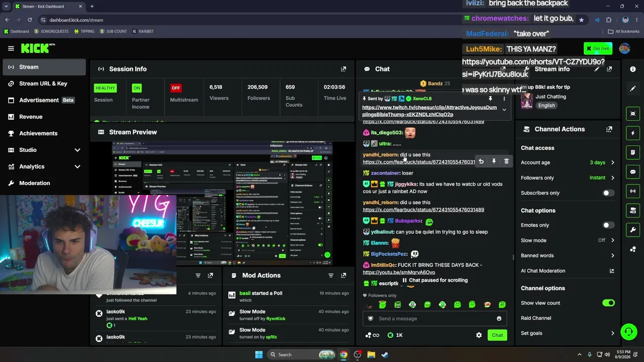
Task: Open the emoji picker in message box
Action: pos(499,318)
